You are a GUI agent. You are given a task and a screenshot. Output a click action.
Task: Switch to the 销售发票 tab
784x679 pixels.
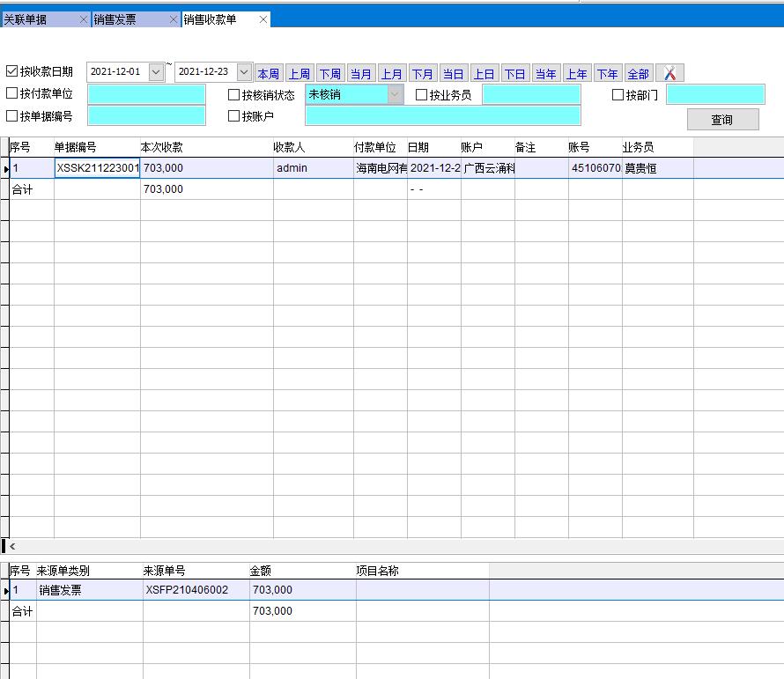pos(129,19)
